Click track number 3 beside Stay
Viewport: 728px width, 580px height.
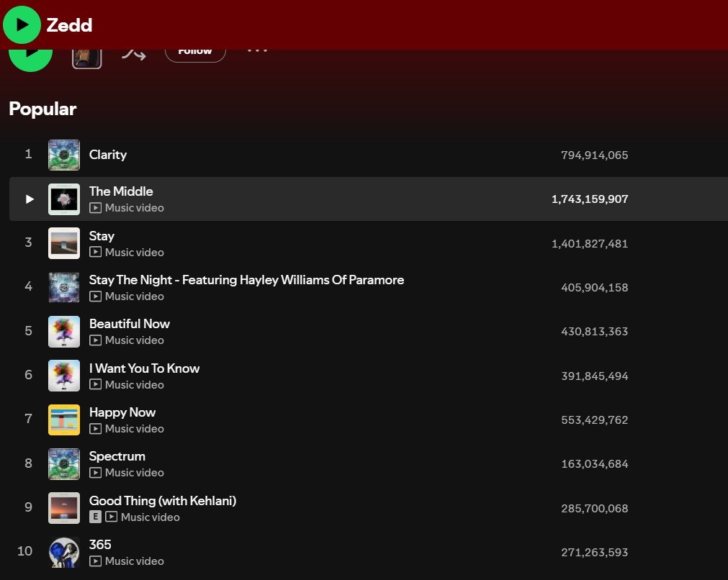pyautogui.click(x=28, y=243)
